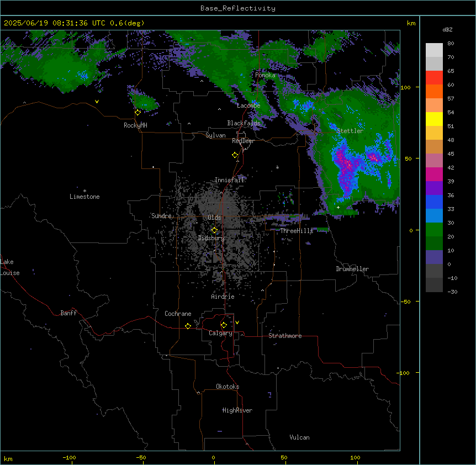476x465 pixels.
Task: Click the green 30 dBZ legend swatch
Action: (434, 230)
